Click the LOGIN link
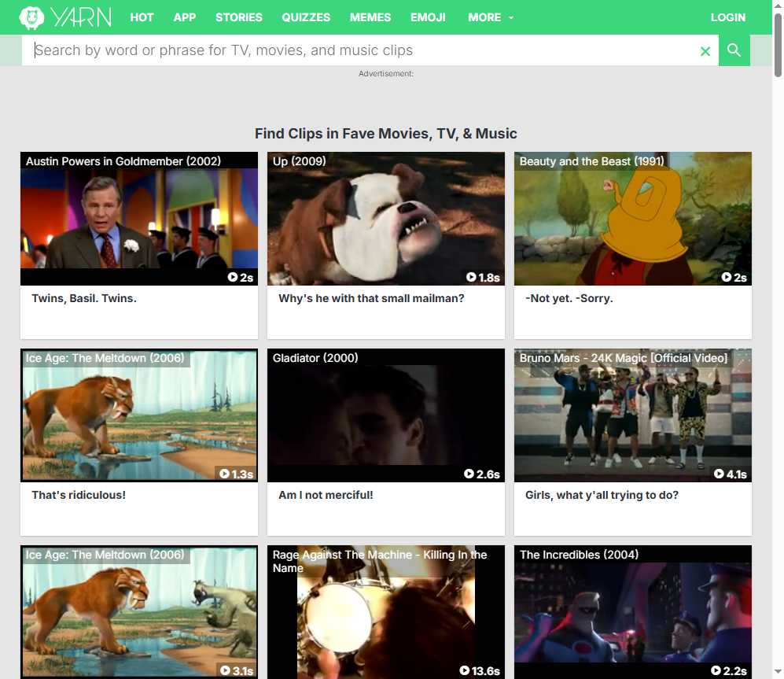 tap(727, 17)
